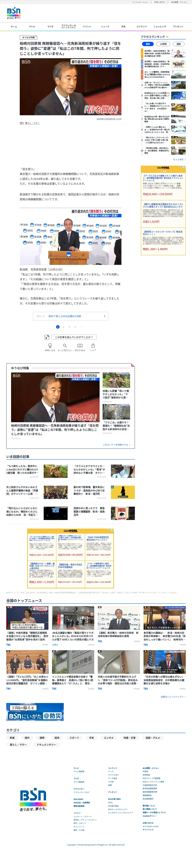Go to article page 4 in pagination
Image resolution: width=192 pixels, height=868 pixels.
(x=75, y=327)
